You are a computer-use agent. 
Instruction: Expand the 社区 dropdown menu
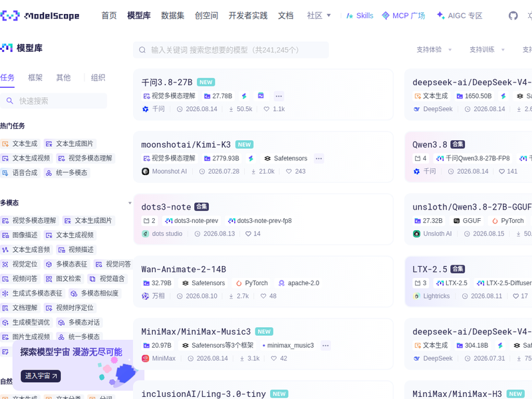319,15
